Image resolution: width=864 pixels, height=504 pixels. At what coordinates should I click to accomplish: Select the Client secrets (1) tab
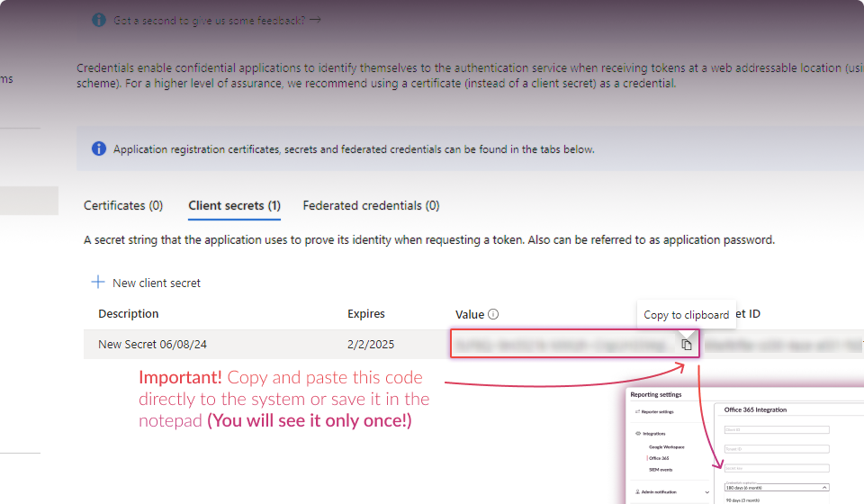pyautogui.click(x=234, y=205)
